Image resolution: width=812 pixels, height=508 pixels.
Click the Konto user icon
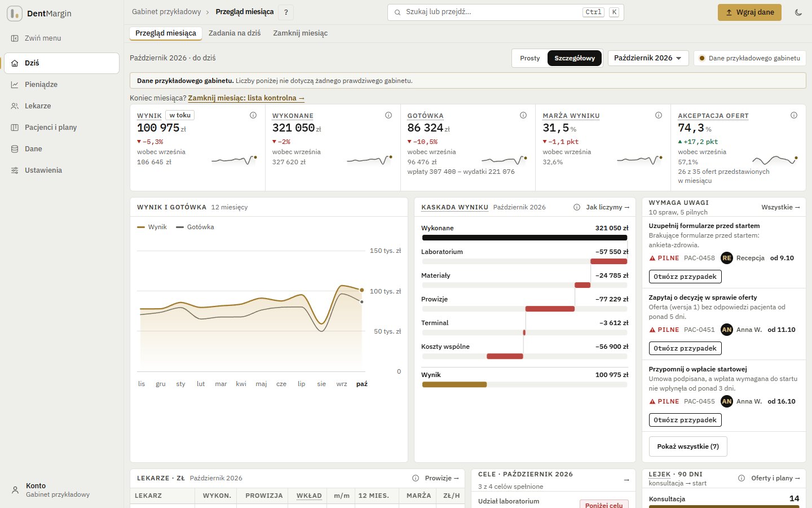tap(15, 490)
